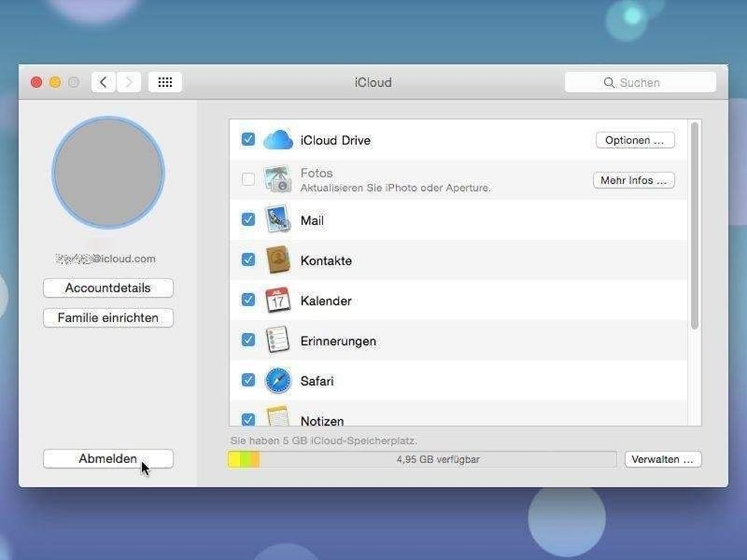Click Abmelden to sign out
This screenshot has height=560, width=747.
point(108,459)
